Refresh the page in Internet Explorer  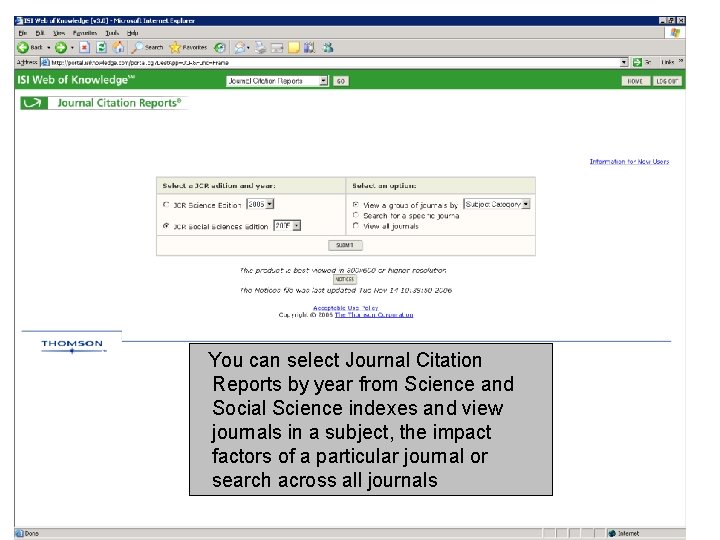pos(101,47)
